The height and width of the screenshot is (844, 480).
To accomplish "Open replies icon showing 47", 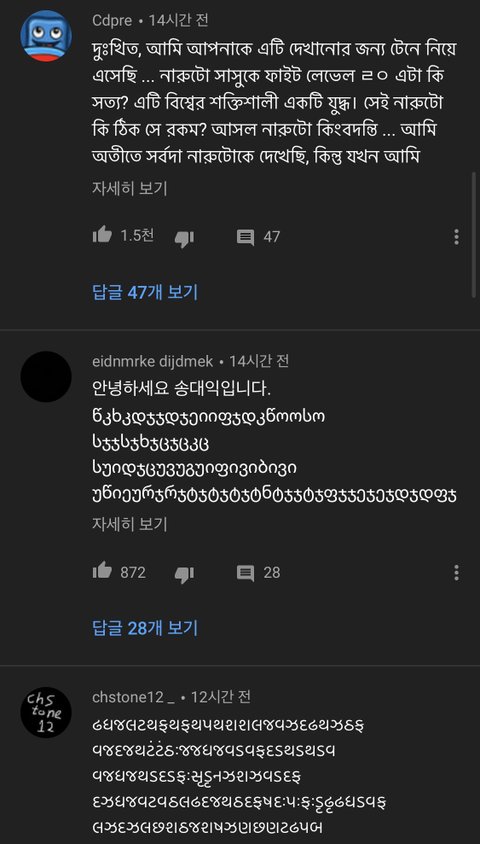I will coord(245,237).
